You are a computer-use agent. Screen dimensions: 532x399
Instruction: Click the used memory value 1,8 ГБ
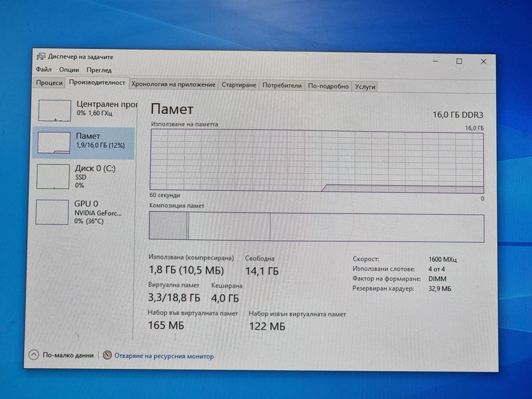tap(186, 270)
